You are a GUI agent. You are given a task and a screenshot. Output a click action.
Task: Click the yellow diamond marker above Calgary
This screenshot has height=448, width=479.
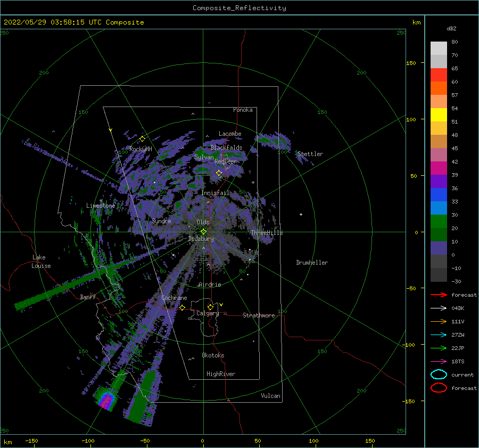pyautogui.click(x=210, y=307)
